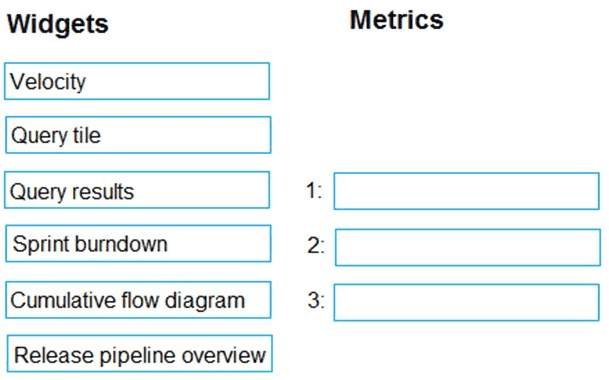Image resolution: width=609 pixels, height=380 pixels.
Task: Select the Release pipeline overview widget
Action: point(140,354)
